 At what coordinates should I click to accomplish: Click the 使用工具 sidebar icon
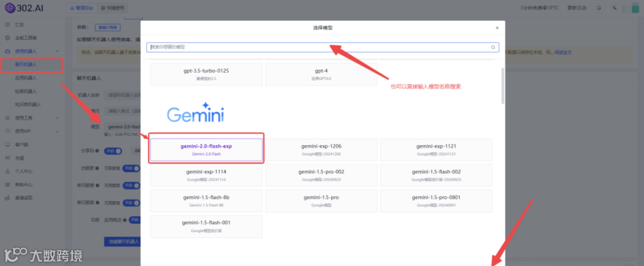click(8, 118)
